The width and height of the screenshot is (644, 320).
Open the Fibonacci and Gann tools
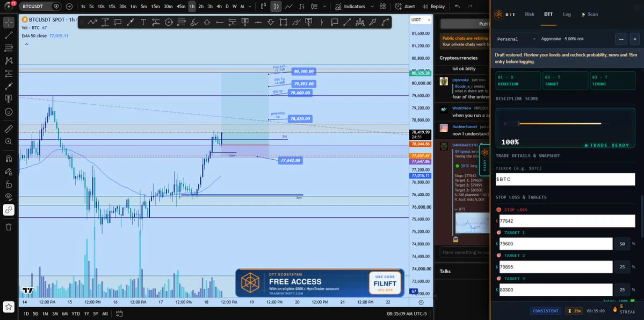[x=9, y=48]
